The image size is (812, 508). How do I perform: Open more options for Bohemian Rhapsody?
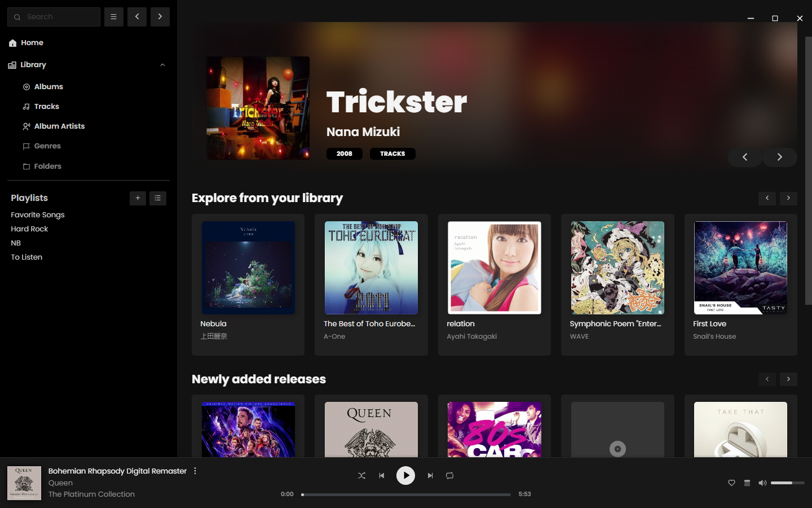tap(195, 471)
